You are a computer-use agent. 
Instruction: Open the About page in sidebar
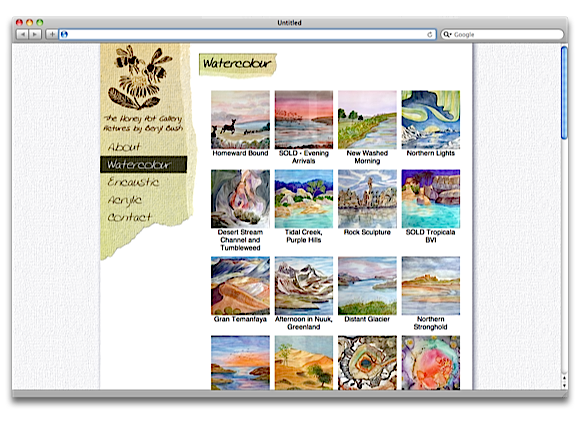[124, 147]
